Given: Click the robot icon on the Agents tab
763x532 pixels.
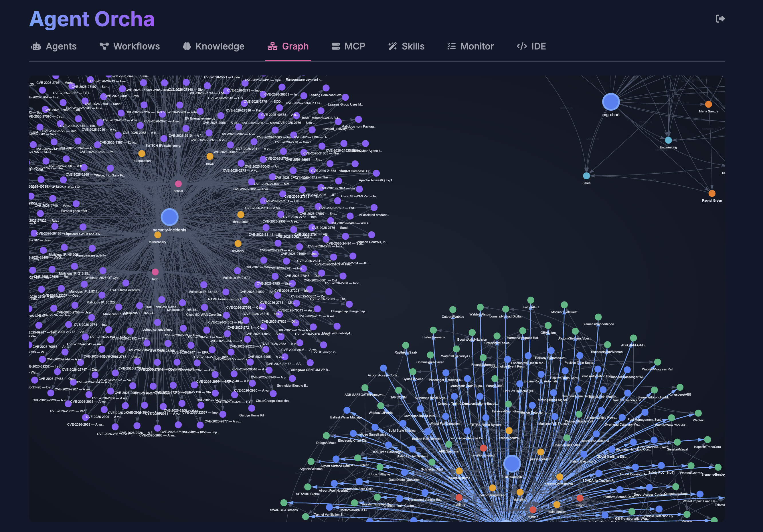Looking at the screenshot, I should [37, 46].
